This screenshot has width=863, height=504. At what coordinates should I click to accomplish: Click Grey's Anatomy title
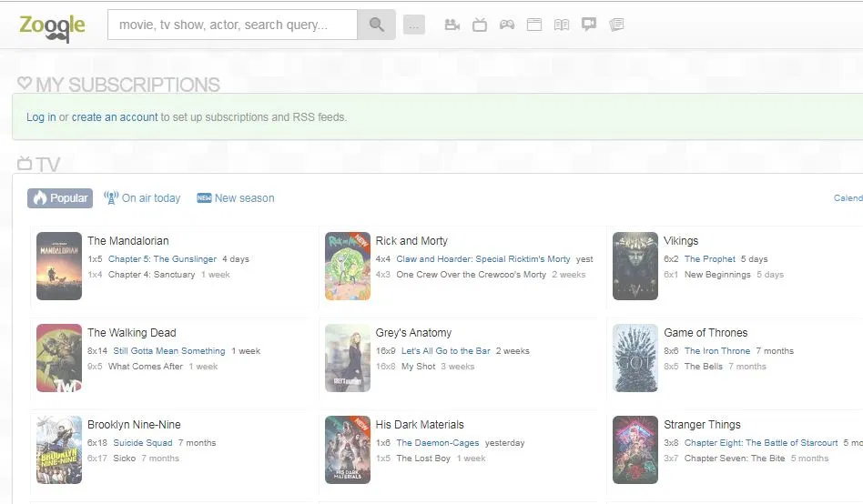[x=413, y=333]
